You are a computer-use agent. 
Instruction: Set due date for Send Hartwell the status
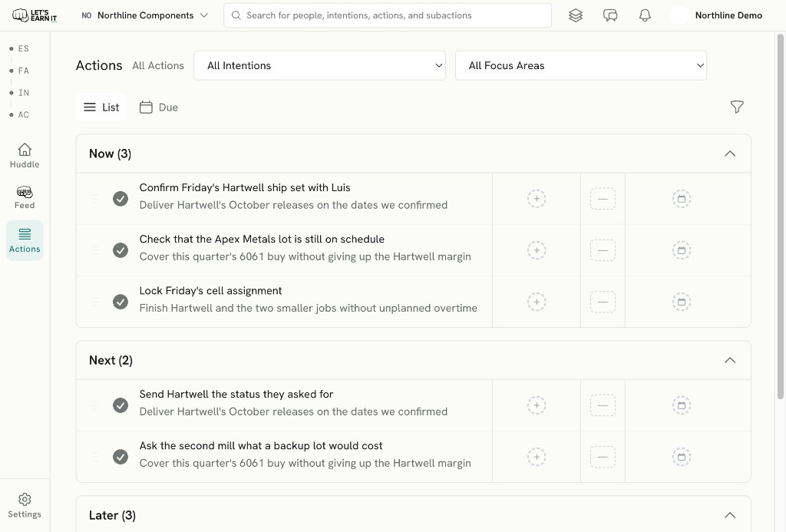click(x=682, y=405)
